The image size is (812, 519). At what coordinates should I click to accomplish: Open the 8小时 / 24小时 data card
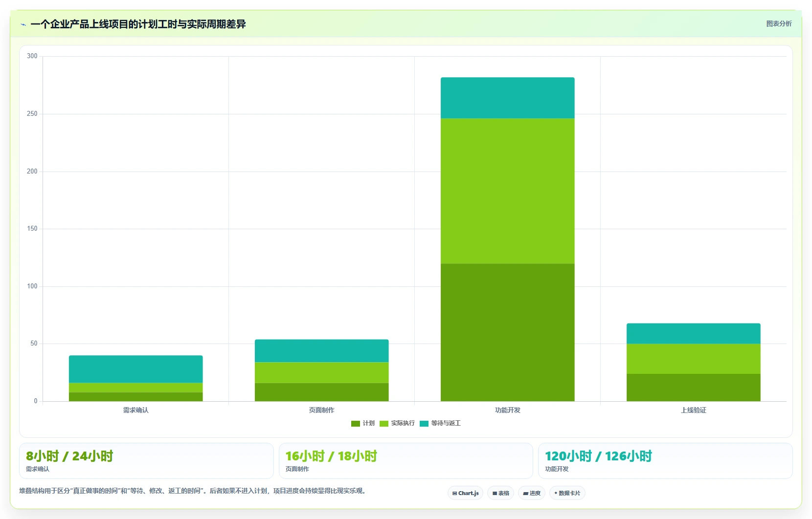[x=146, y=461]
